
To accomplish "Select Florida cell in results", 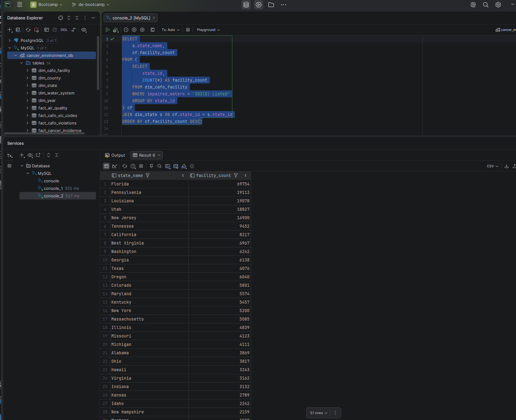I will [149, 184].
